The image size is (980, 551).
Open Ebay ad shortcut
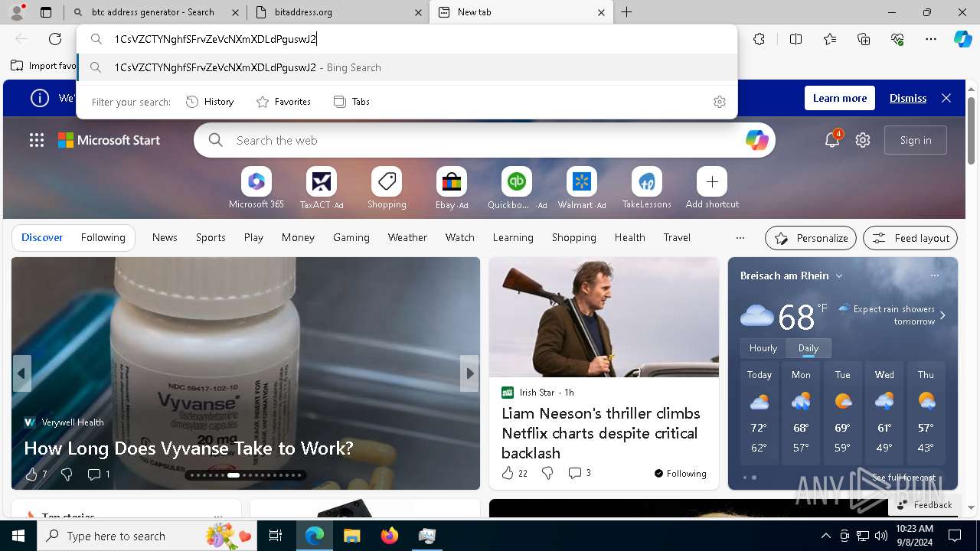[452, 188]
